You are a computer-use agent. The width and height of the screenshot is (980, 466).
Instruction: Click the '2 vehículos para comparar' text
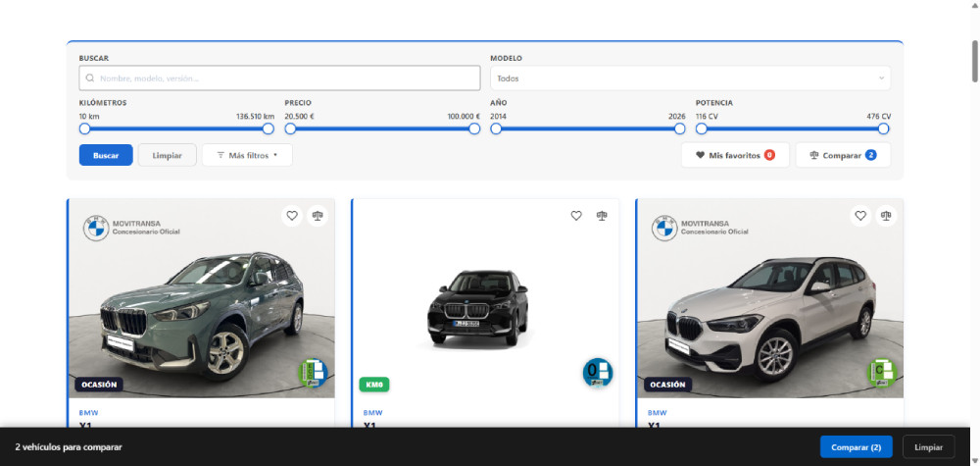69,447
